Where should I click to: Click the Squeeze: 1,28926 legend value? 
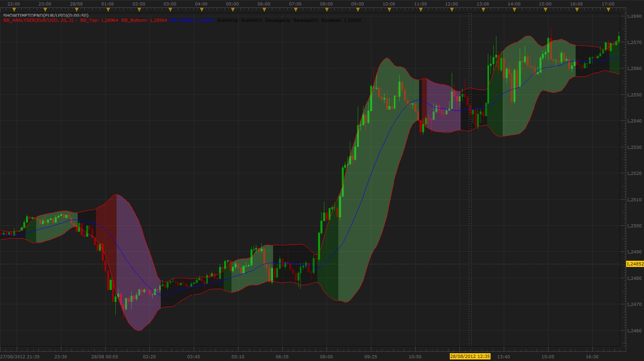[341, 20]
